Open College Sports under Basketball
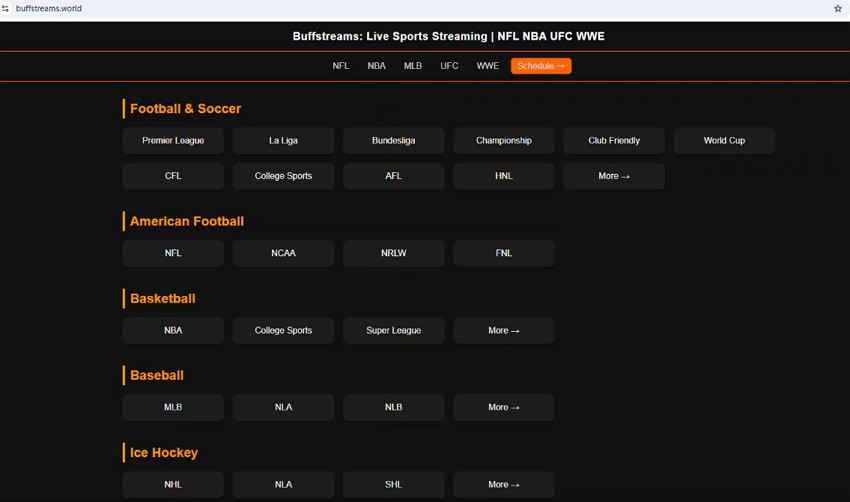 (283, 330)
